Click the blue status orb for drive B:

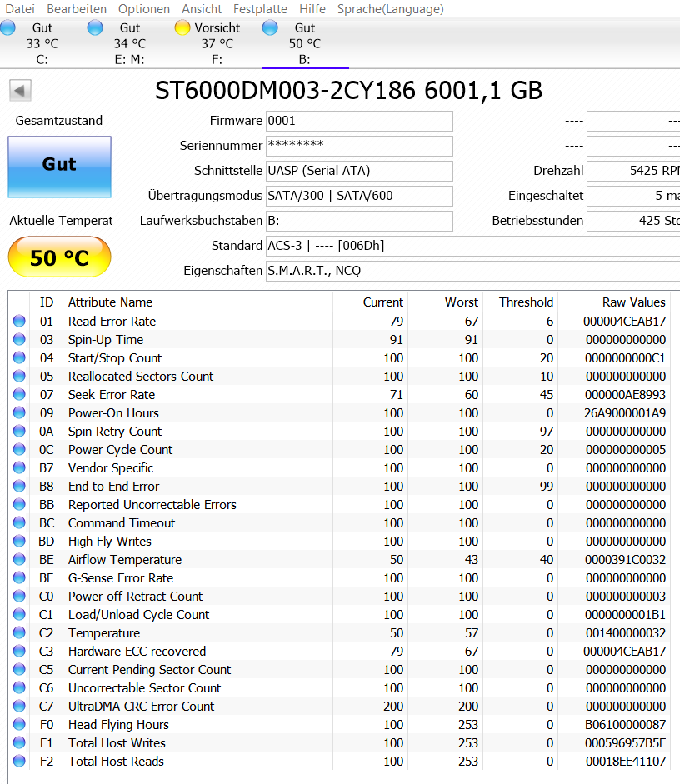point(270,27)
